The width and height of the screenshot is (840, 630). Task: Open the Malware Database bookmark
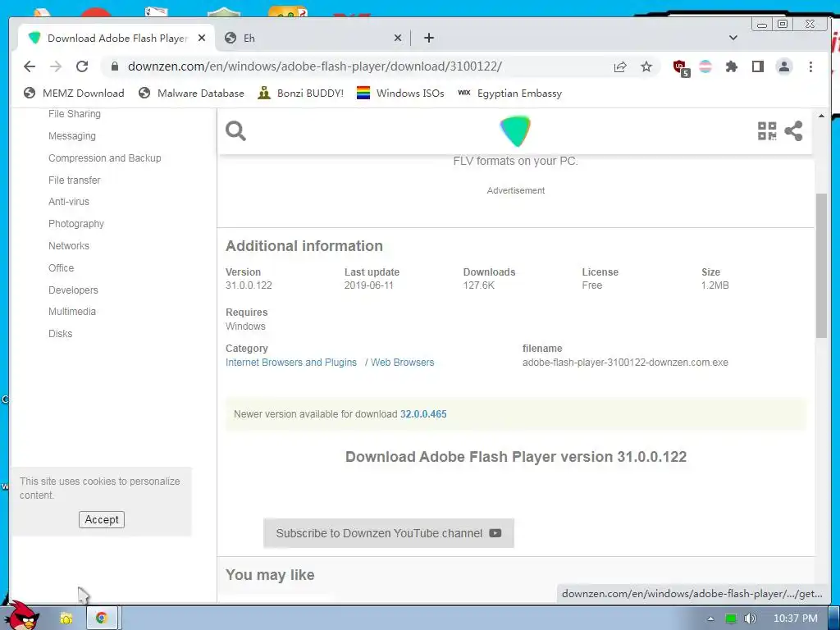(x=191, y=94)
